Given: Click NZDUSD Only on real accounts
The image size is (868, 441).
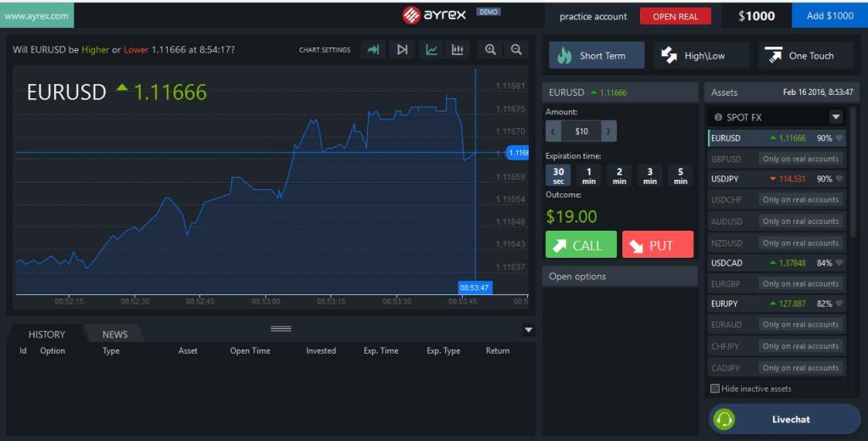Looking at the screenshot, I should click(x=800, y=243).
